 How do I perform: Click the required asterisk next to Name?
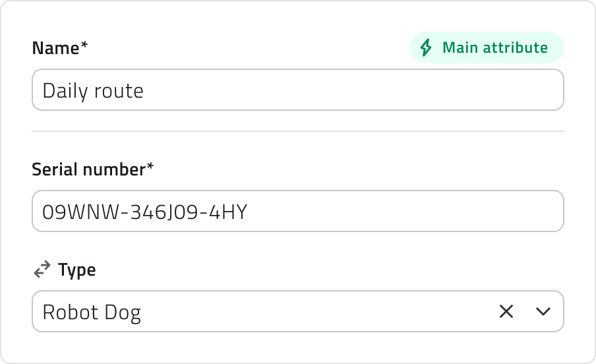point(84,46)
